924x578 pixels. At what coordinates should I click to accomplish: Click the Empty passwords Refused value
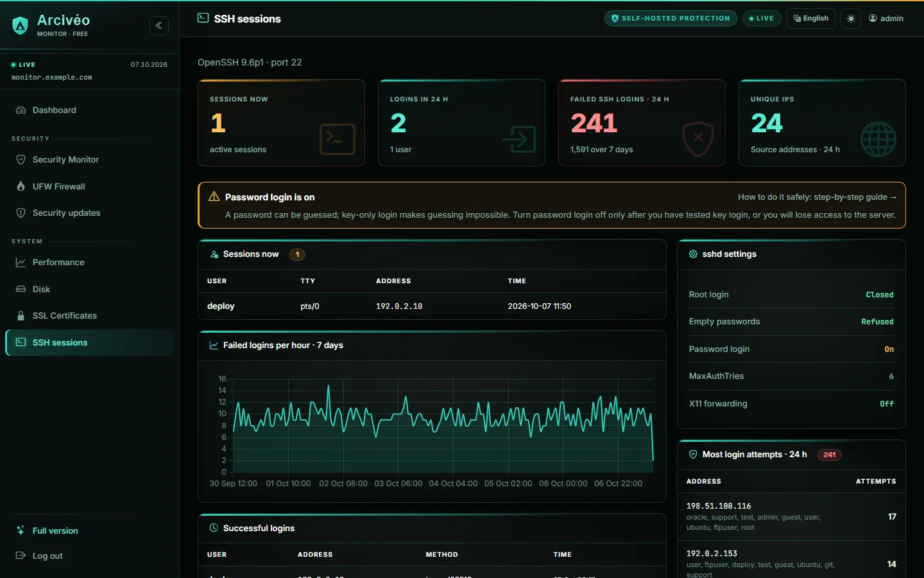pyautogui.click(x=877, y=322)
